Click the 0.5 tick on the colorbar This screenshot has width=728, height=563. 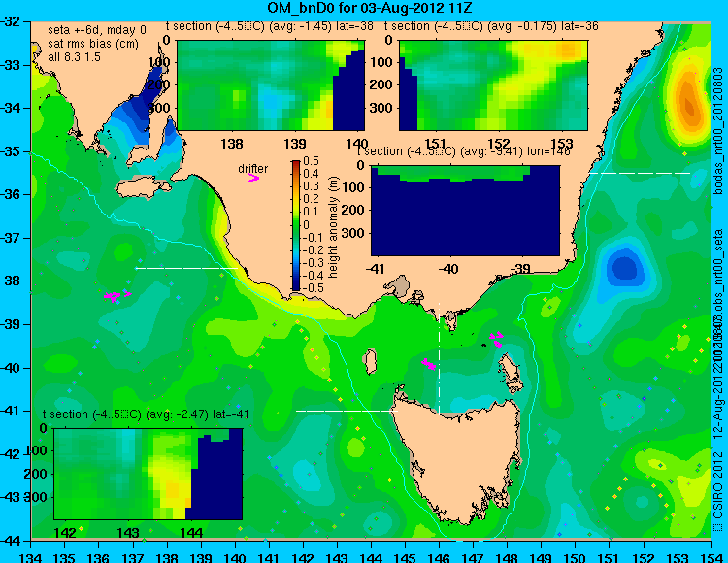point(311,161)
